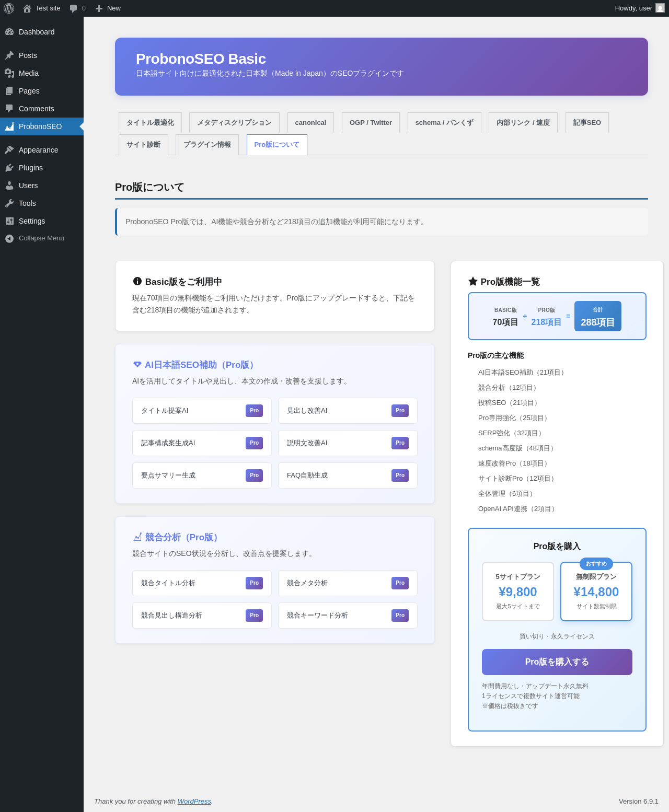Select the 5サイトプラン pricing card
The image size is (669, 812).
click(x=518, y=591)
